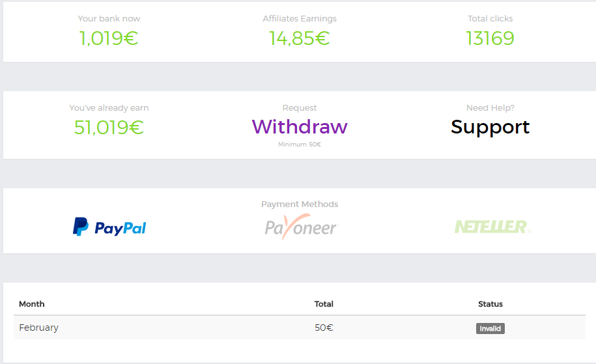
Task: Click the 50€ total in February row
Action: pyautogui.click(x=324, y=328)
